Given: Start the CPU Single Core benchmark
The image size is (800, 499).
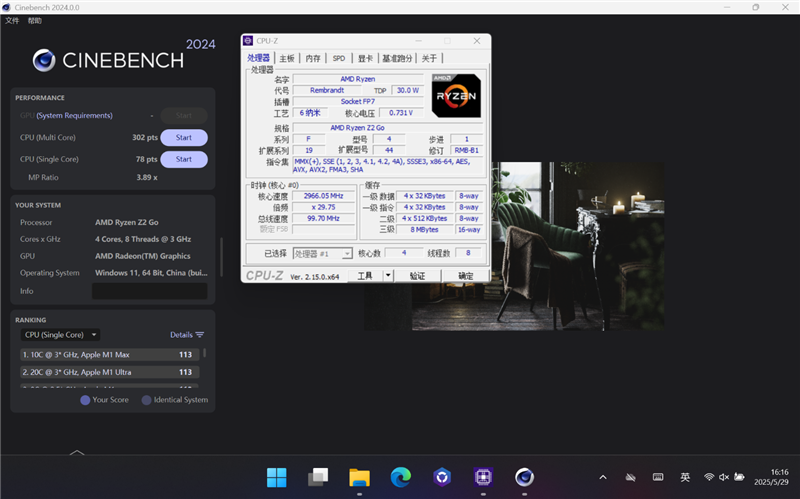Looking at the screenshot, I should point(184,159).
